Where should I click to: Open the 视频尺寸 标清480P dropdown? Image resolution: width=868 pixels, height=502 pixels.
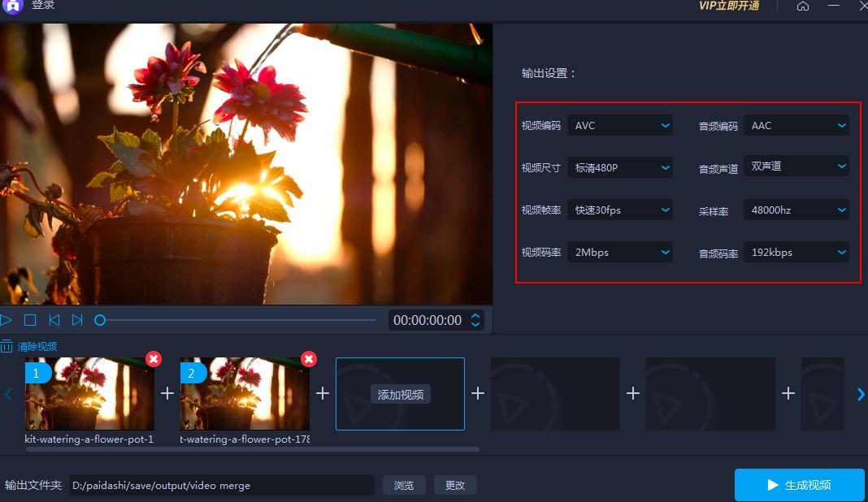pyautogui.click(x=620, y=167)
